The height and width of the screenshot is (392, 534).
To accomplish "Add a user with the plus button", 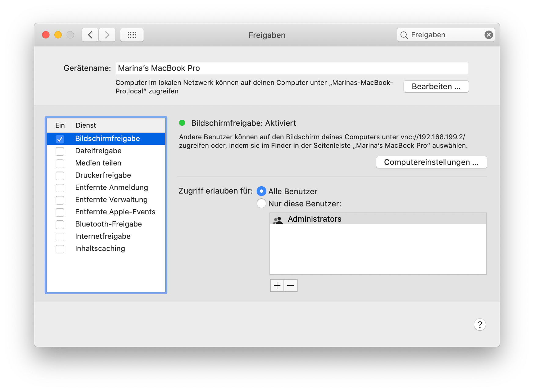I will pyautogui.click(x=277, y=285).
